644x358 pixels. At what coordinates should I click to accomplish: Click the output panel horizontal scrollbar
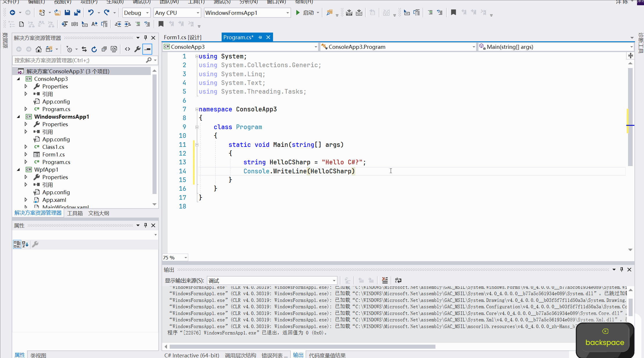[x=302, y=347]
